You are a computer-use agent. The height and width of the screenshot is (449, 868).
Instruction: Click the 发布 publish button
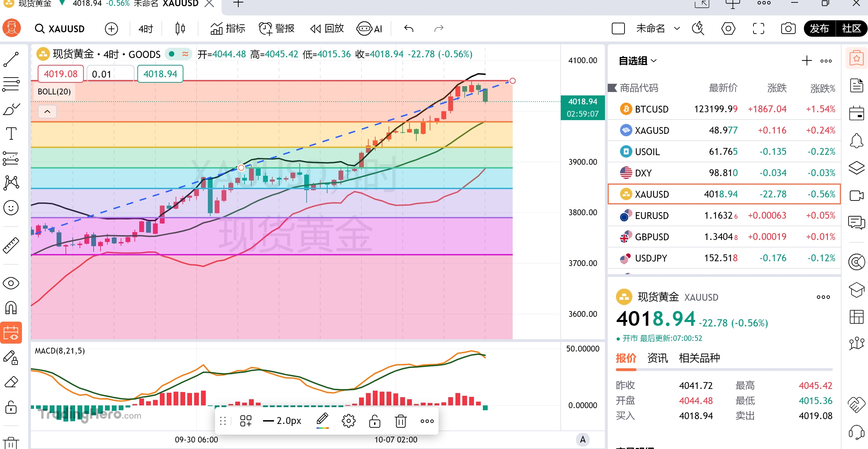819,28
